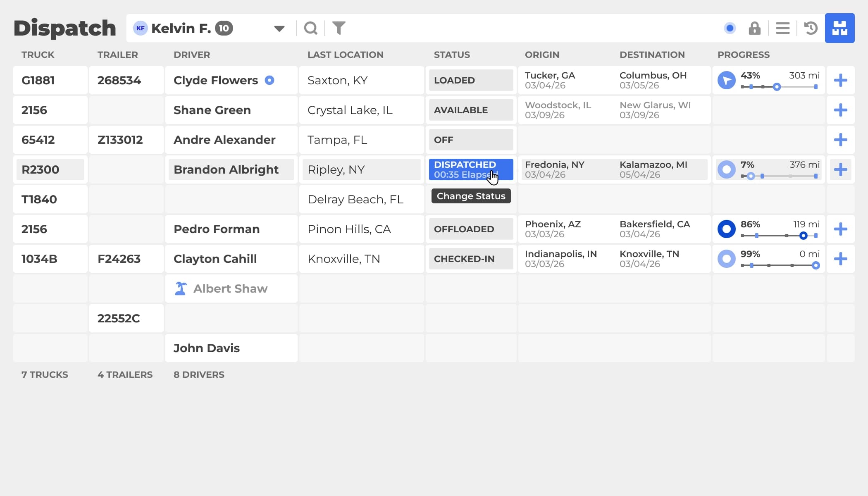Click the progress circle icon for the Knoxville trip
Viewport: 868px width, 496px height.
coord(727,259)
